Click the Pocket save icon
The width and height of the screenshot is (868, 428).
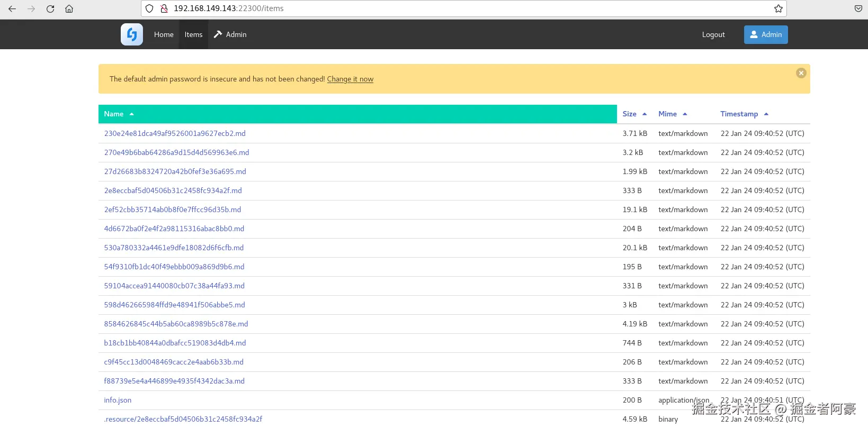pyautogui.click(x=858, y=8)
